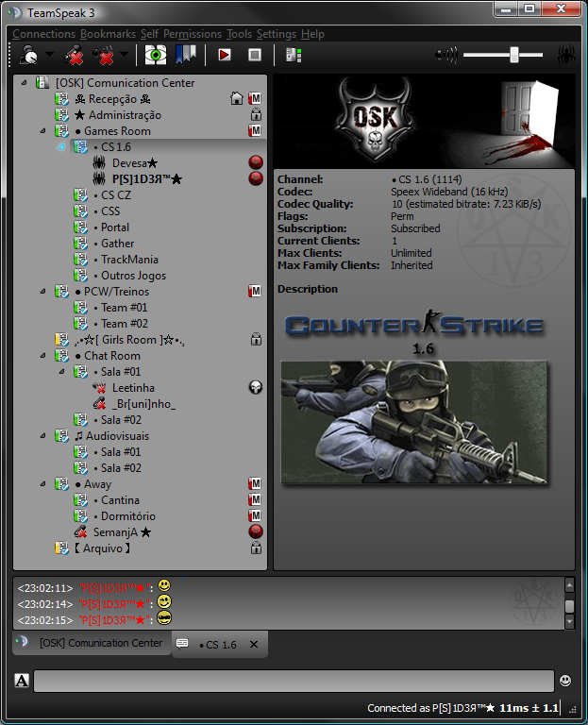Image resolution: width=588 pixels, height=725 pixels.
Task: Open the Settings menu
Action: 277,34
